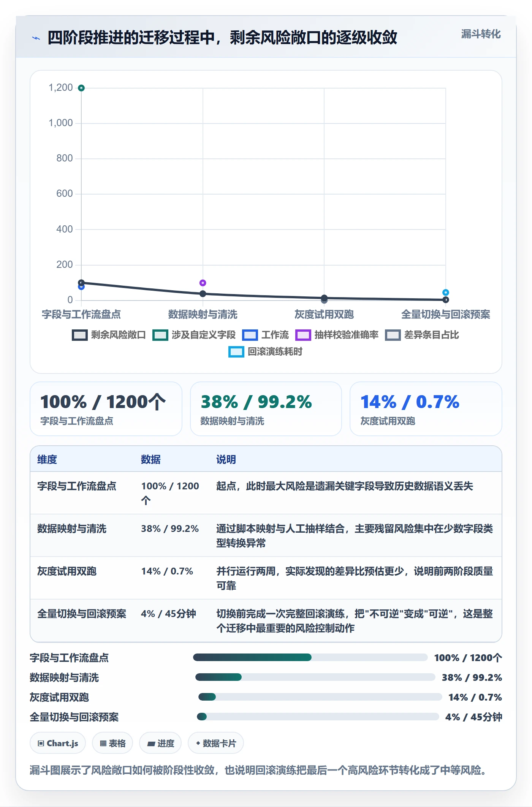532x807 pixels.
Task: Toggle the 抽样校验准确率 legend series
Action: pyautogui.click(x=337, y=335)
